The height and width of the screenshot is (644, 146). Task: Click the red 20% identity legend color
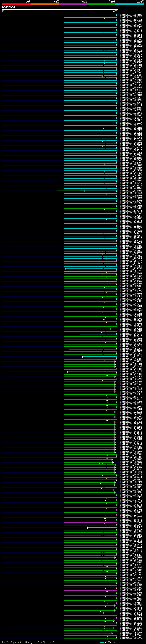click(16, 4)
